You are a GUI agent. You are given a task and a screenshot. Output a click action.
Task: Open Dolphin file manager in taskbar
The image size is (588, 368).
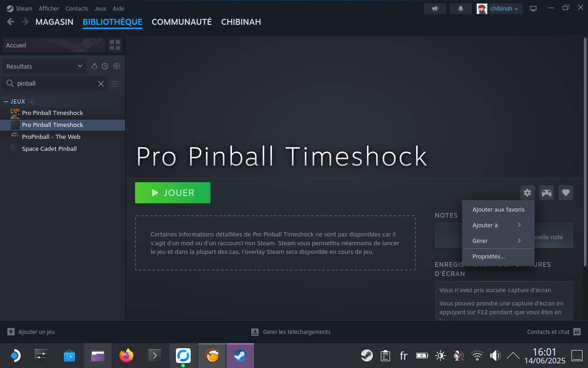click(x=98, y=356)
